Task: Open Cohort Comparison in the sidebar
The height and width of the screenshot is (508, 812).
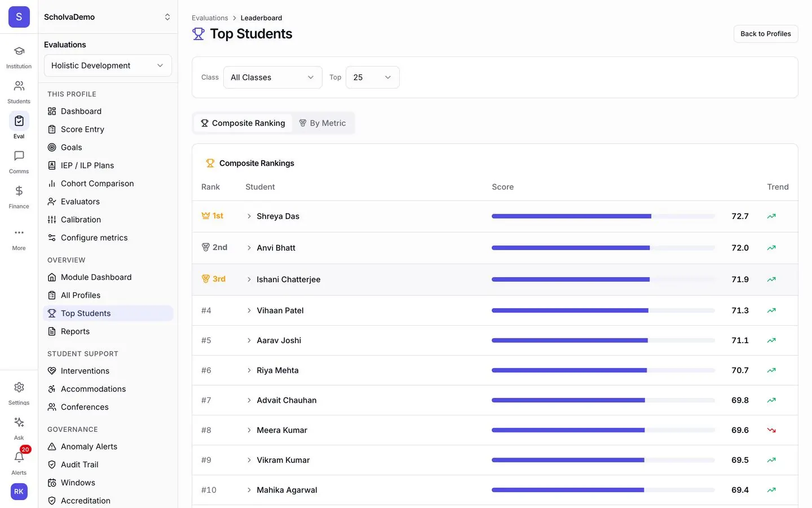Action: (x=108, y=183)
